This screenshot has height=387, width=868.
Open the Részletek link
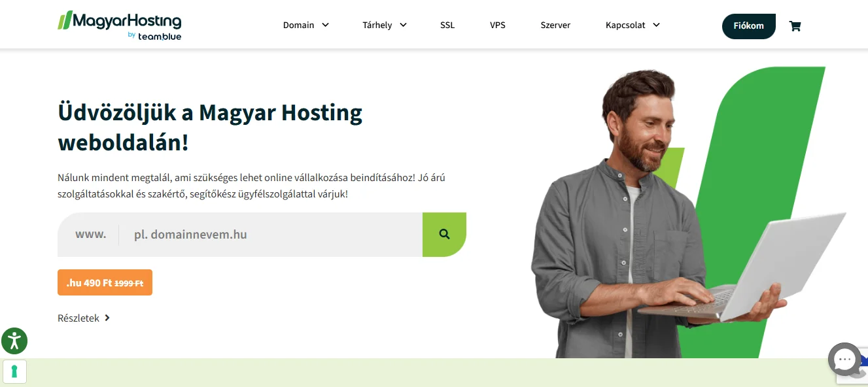pos(78,318)
